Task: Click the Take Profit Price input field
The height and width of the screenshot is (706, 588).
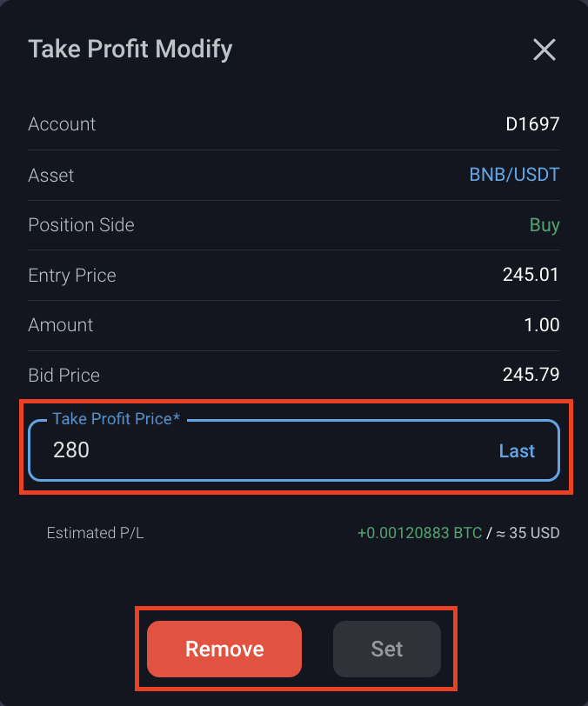Action: (x=261, y=450)
